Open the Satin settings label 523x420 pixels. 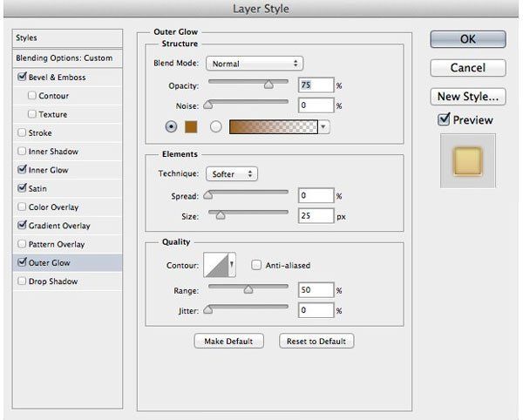37,189
